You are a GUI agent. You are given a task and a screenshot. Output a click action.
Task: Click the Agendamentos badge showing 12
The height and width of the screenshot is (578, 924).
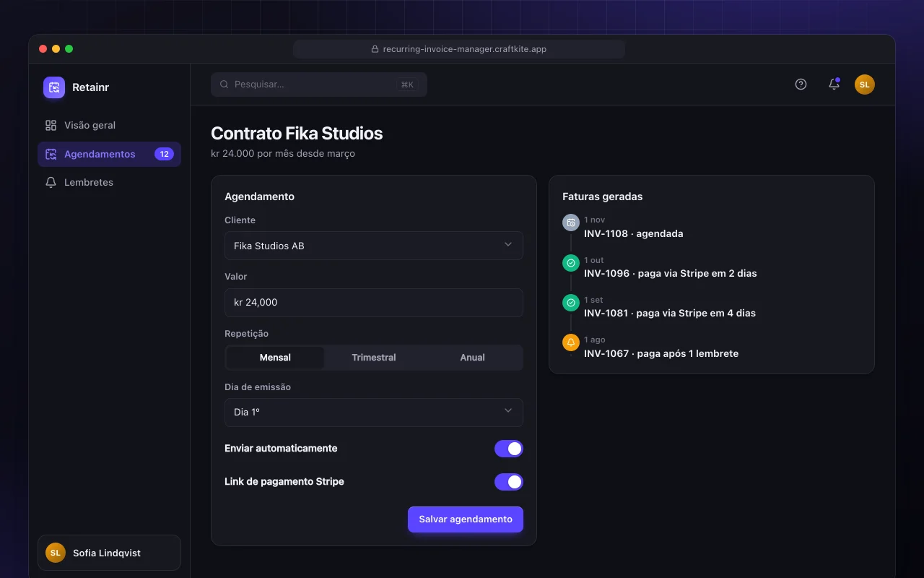coord(164,154)
